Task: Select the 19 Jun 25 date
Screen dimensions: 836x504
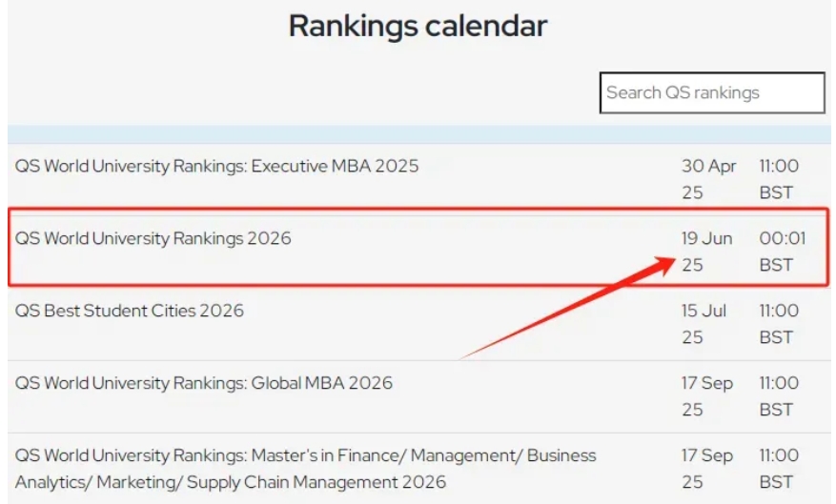Action: 706,251
